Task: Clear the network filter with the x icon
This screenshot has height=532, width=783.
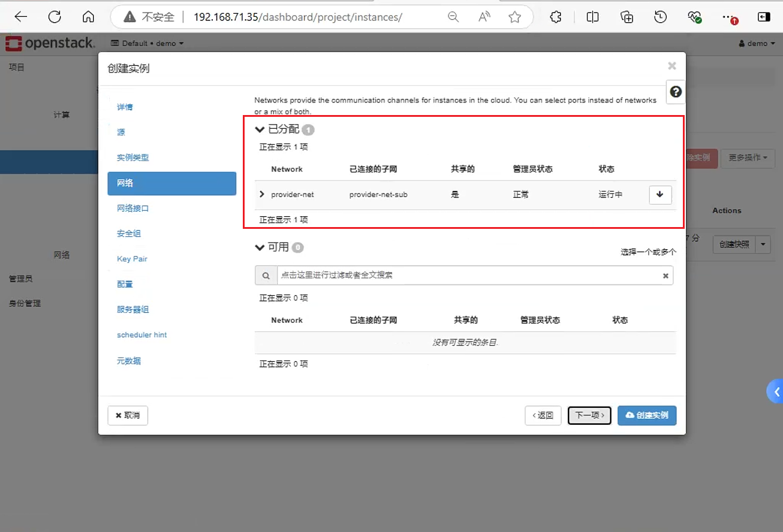Action: pos(665,276)
